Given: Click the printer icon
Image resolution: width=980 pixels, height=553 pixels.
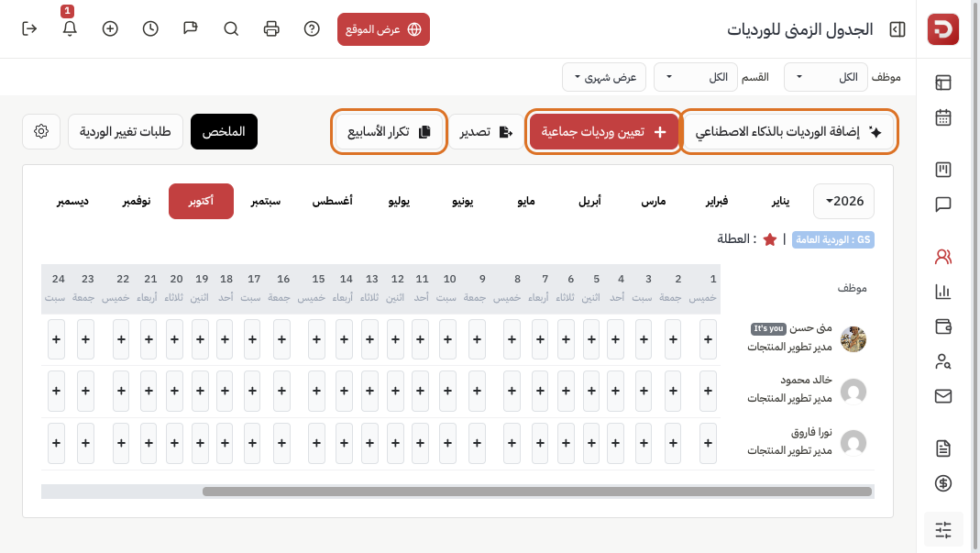Looking at the screenshot, I should (271, 28).
